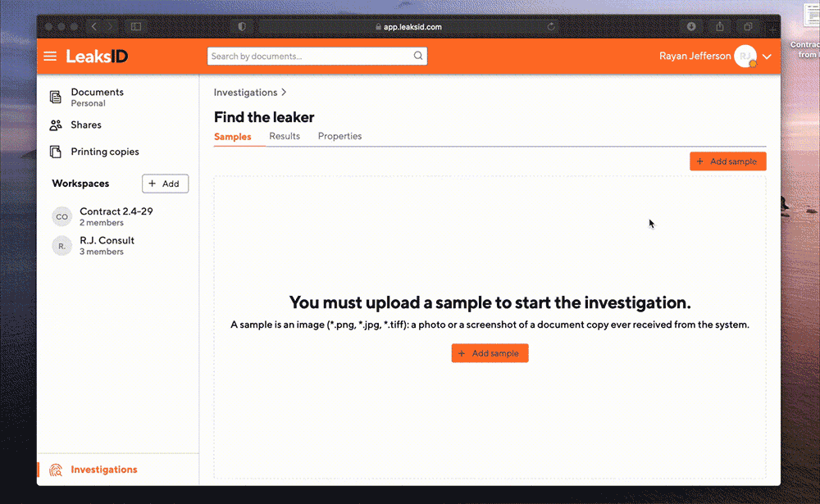The image size is (820, 504).
Task: Open the Rayan Jefferson account dropdown arrow
Action: [767, 57]
